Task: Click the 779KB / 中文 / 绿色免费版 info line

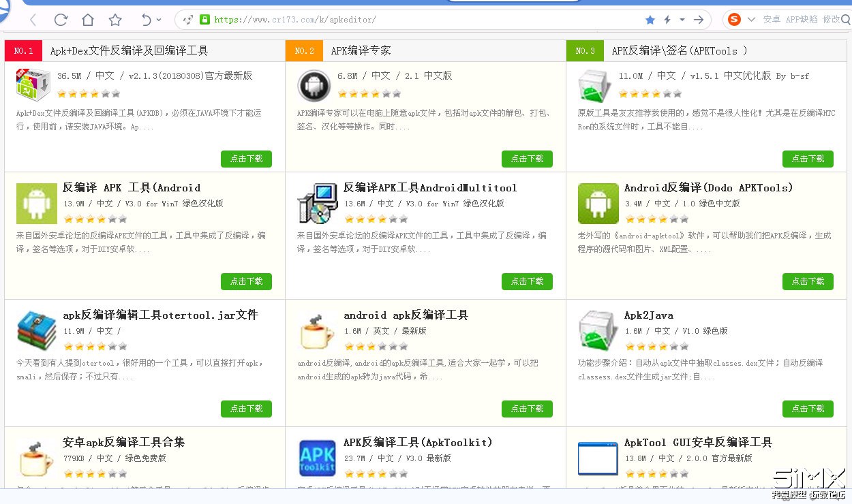Action: click(115, 458)
